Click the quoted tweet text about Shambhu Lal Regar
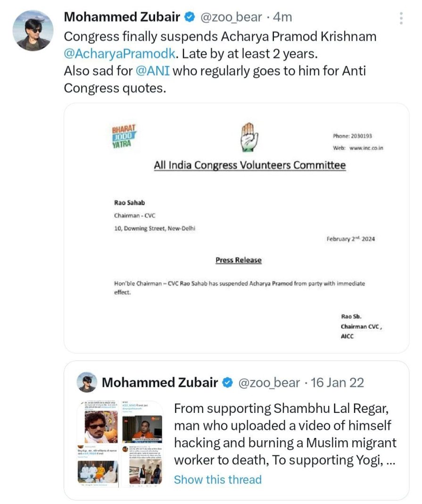Screen dimensions: 422x504 click(285, 434)
